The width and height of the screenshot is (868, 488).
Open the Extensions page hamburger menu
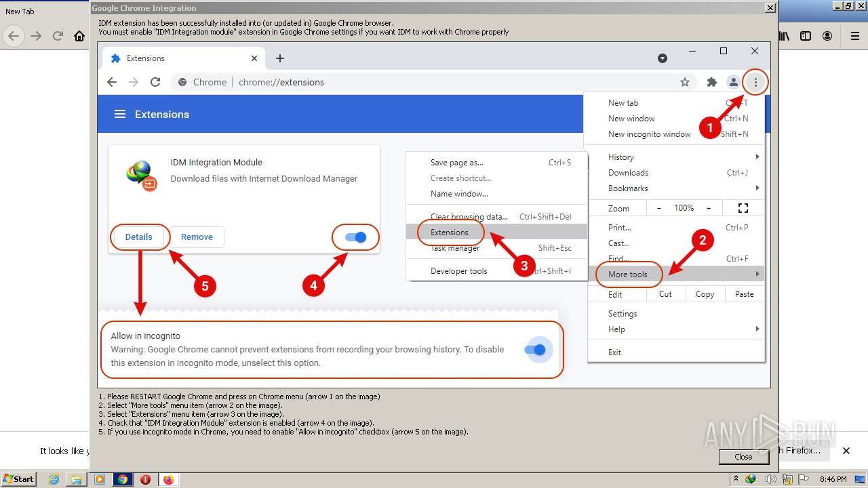(120, 114)
